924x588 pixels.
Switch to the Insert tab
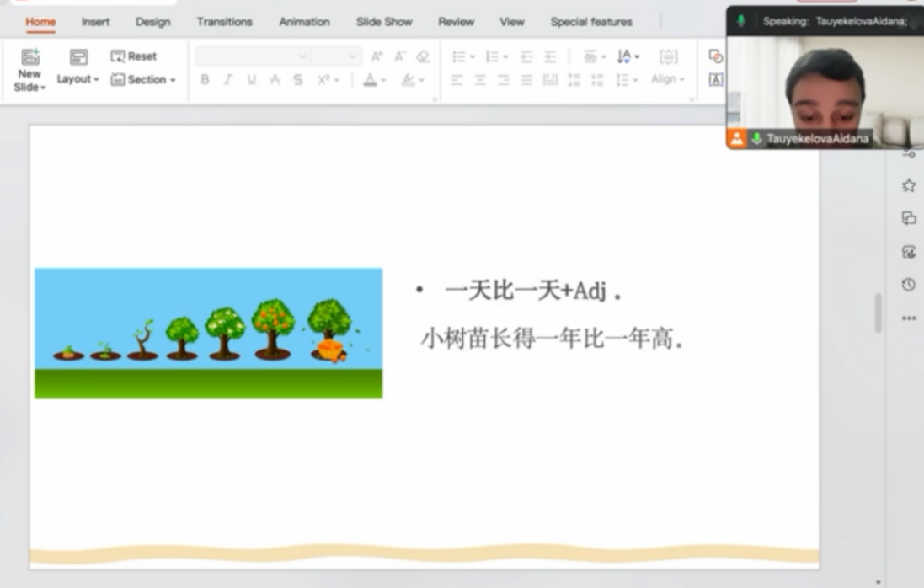(95, 22)
